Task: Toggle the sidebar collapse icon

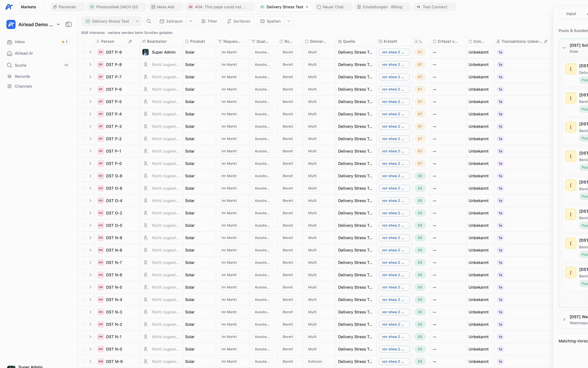Action: 69,24
